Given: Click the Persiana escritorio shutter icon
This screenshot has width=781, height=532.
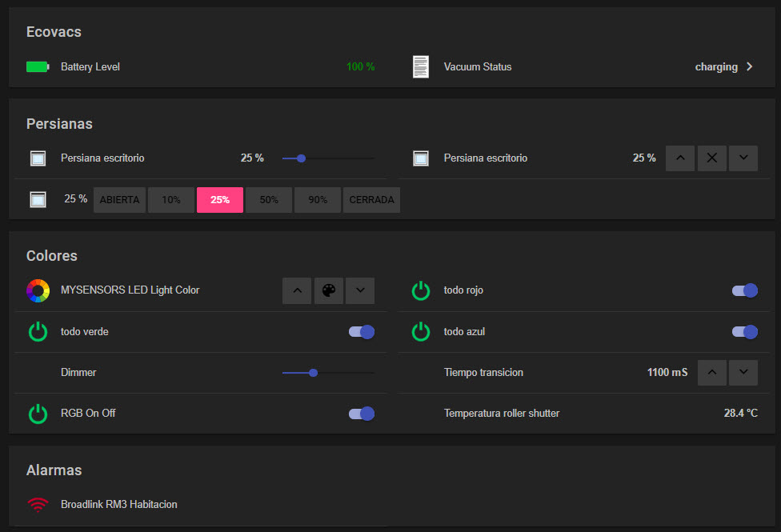Looking at the screenshot, I should click(38, 158).
